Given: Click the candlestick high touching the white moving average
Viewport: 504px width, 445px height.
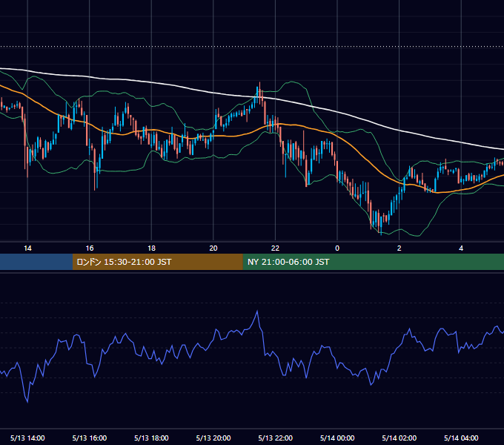Looking at the screenshot, I should pyautogui.click(x=259, y=90).
